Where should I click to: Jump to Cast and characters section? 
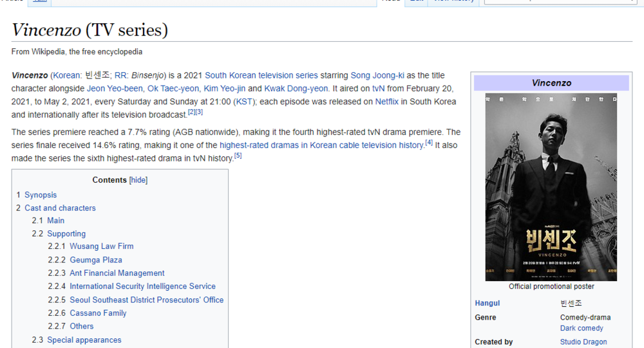(60, 208)
